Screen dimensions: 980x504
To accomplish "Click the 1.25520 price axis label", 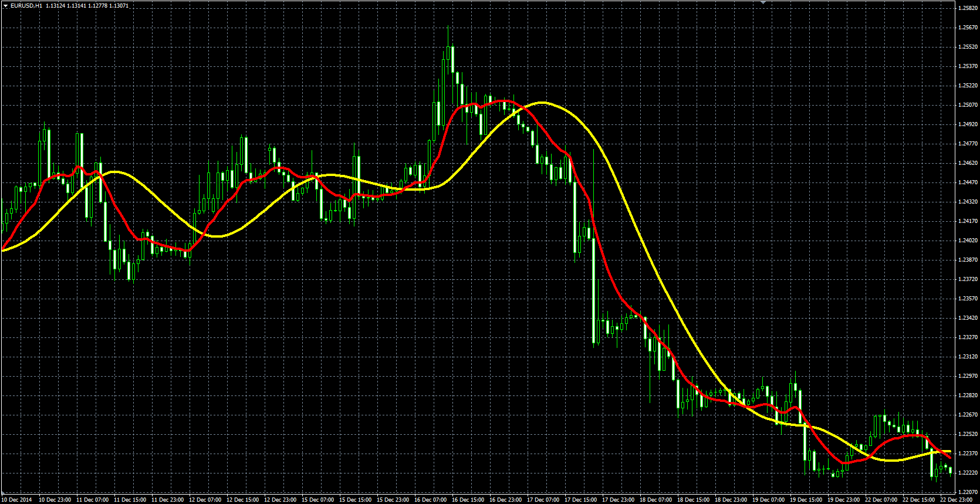I will [968, 47].
